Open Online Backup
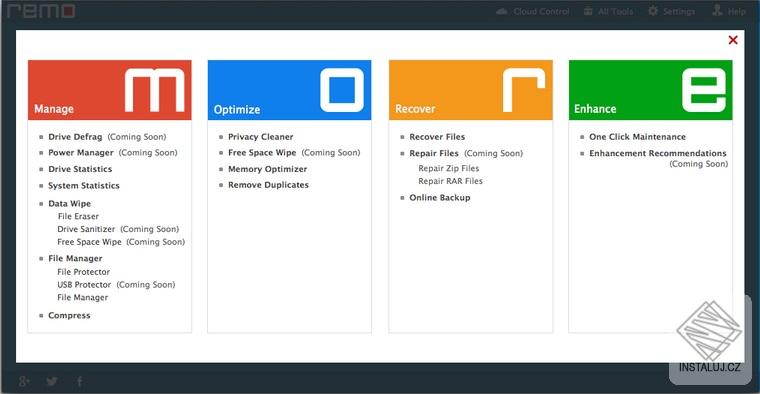 (440, 198)
